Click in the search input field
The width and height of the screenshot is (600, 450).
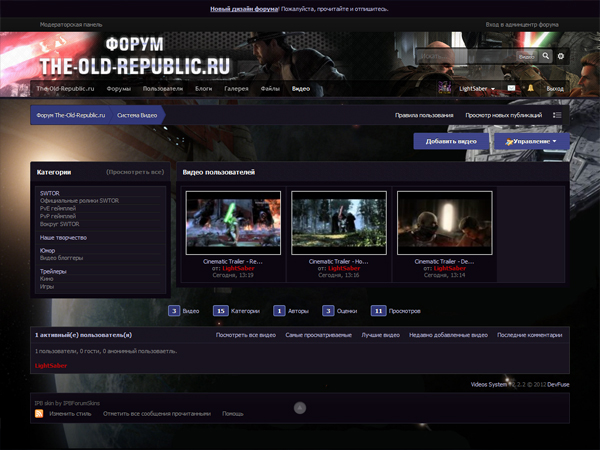(465, 57)
